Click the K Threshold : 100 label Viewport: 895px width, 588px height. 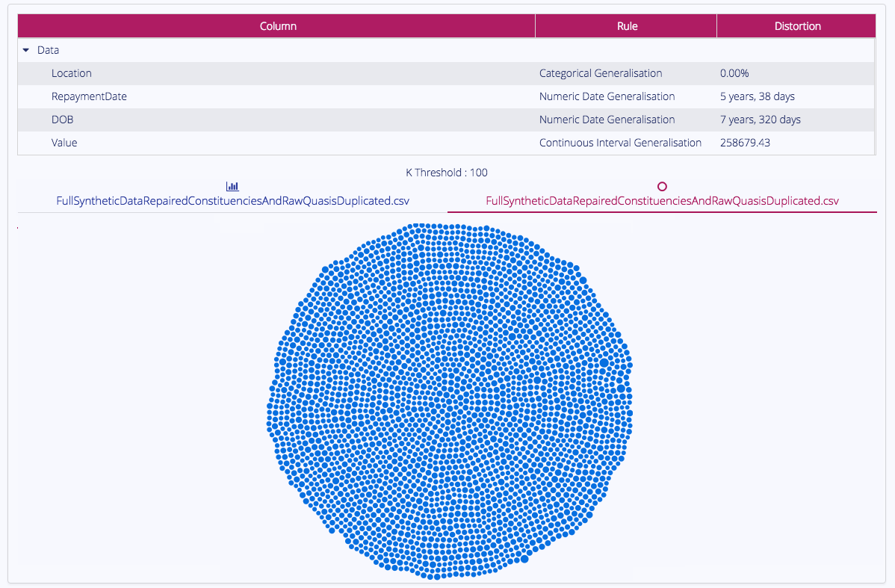(446, 173)
